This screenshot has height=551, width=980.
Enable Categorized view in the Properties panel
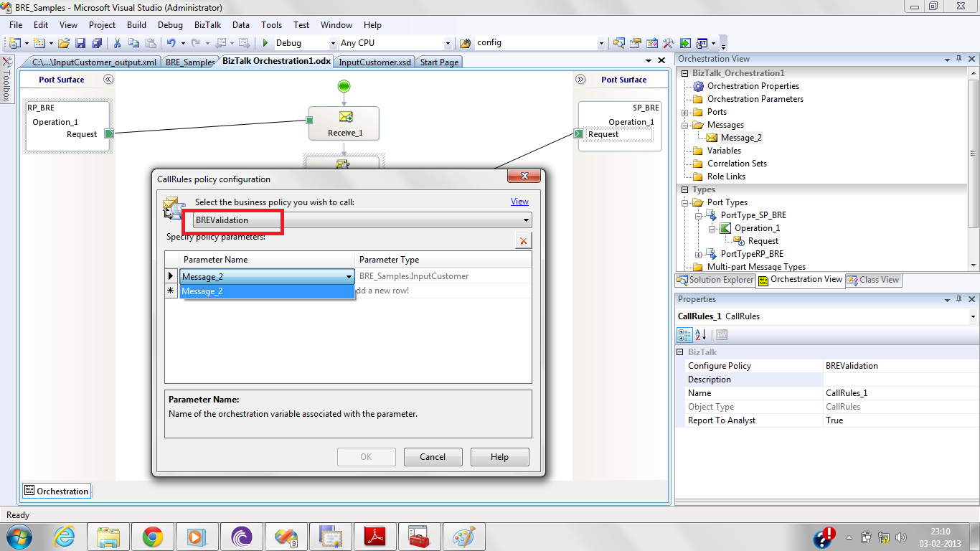tap(684, 334)
